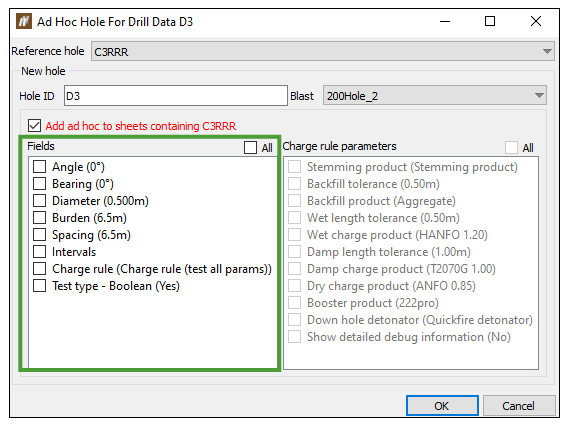
Task: Check the Fields All checkbox
Action: tap(250, 148)
